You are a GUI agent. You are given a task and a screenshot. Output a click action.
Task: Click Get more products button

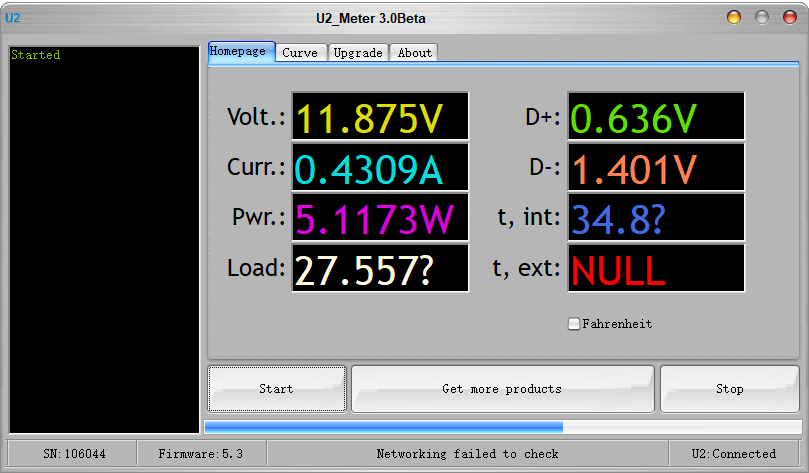coord(503,389)
